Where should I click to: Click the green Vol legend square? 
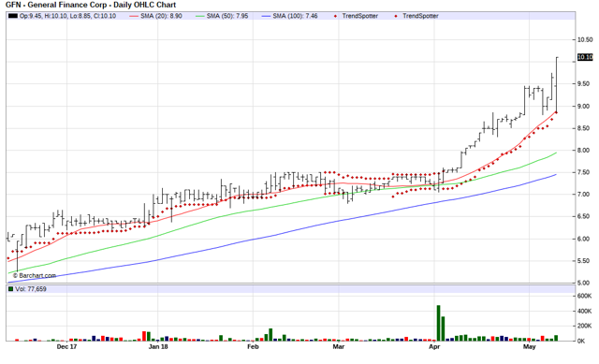[11, 289]
